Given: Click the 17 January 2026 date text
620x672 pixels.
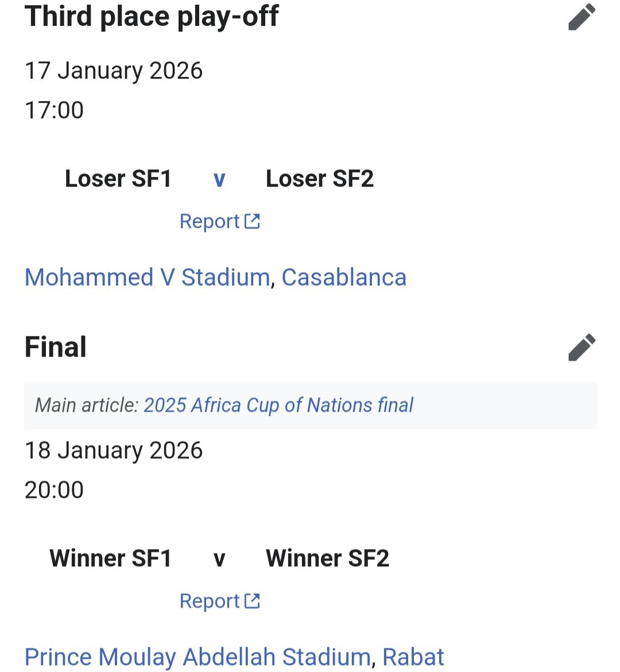Looking at the screenshot, I should [114, 71].
